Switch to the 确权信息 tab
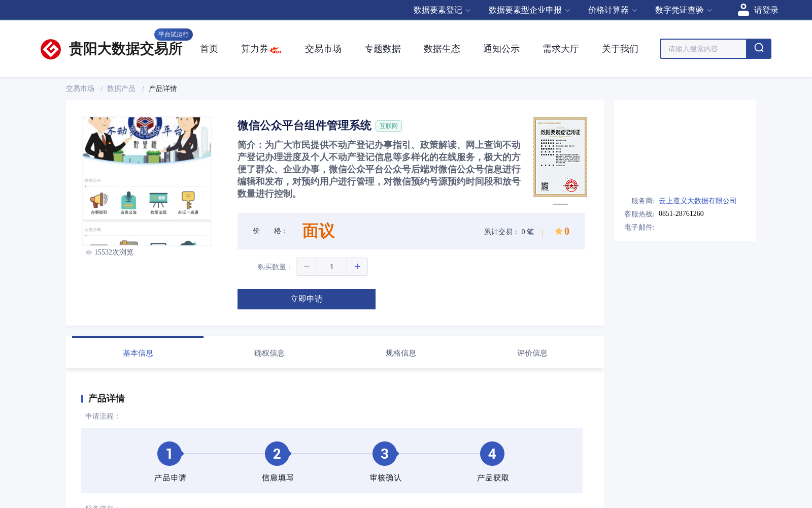Screen dimensions: 812x508 [269, 353]
